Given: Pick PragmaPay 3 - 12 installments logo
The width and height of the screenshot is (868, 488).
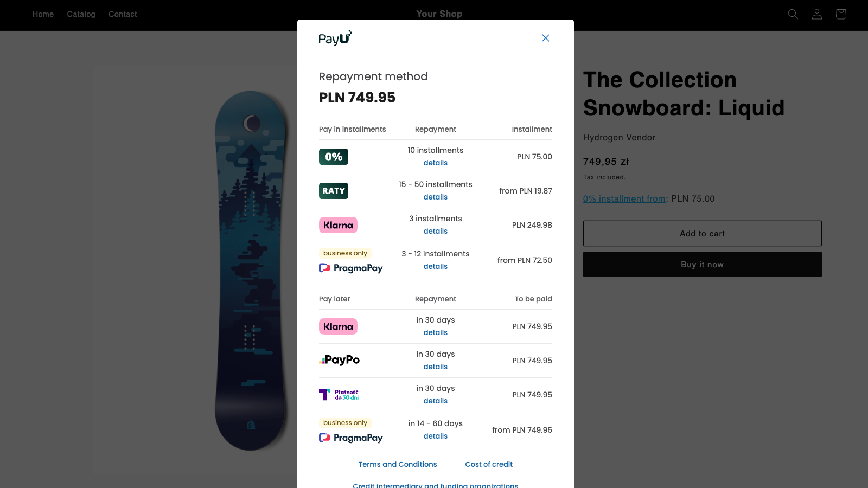Looking at the screenshot, I should 351,268.
